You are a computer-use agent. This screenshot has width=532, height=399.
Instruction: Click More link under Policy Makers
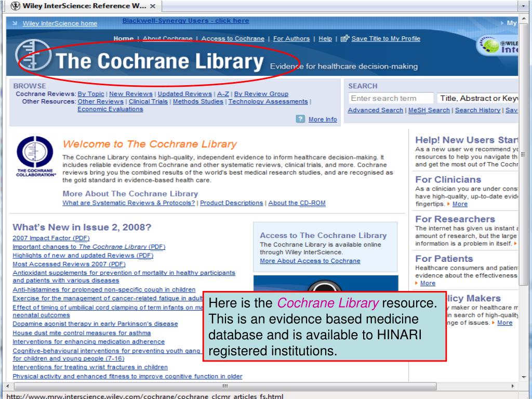505,323
